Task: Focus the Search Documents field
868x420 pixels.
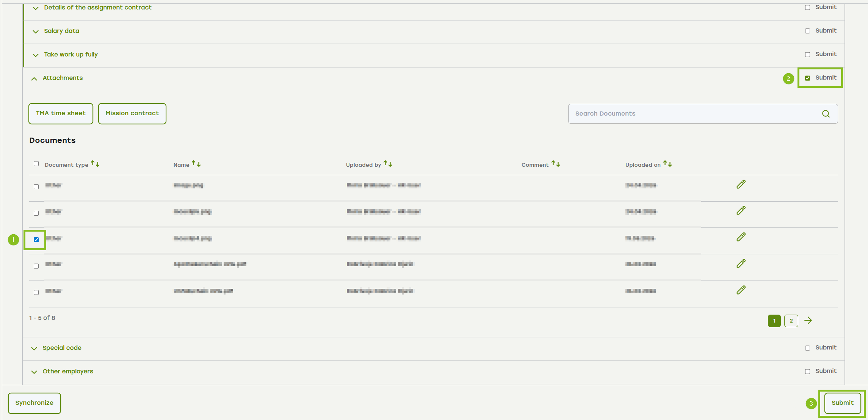Action: (703, 114)
